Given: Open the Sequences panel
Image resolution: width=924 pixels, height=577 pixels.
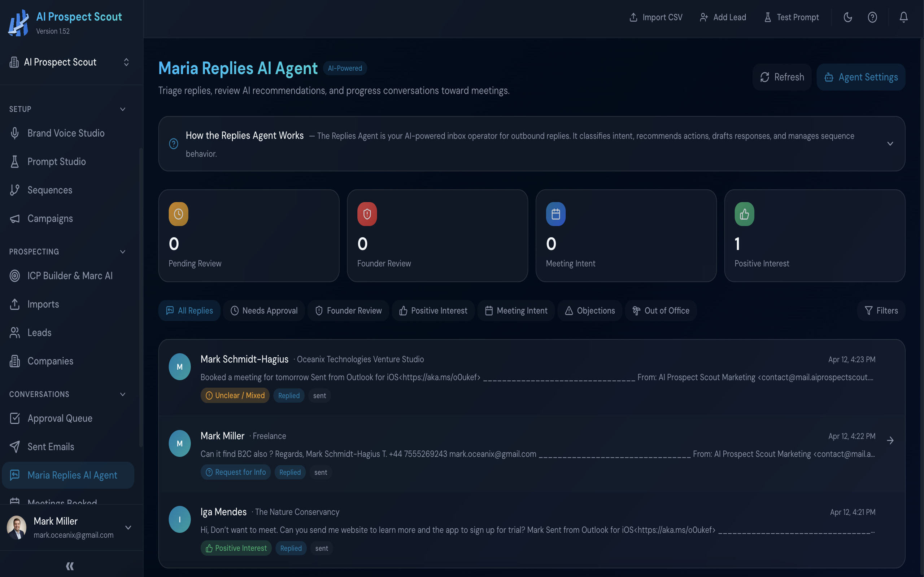Looking at the screenshot, I should click(50, 190).
